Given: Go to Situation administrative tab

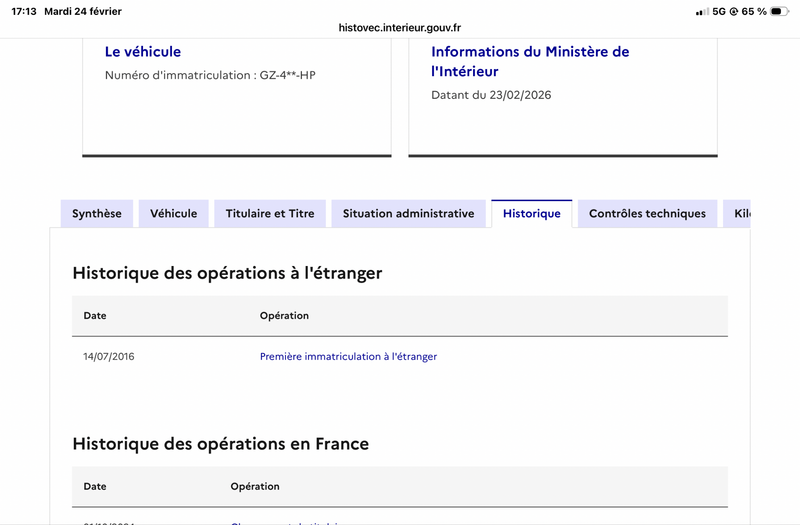Looking at the screenshot, I should tap(408, 214).
